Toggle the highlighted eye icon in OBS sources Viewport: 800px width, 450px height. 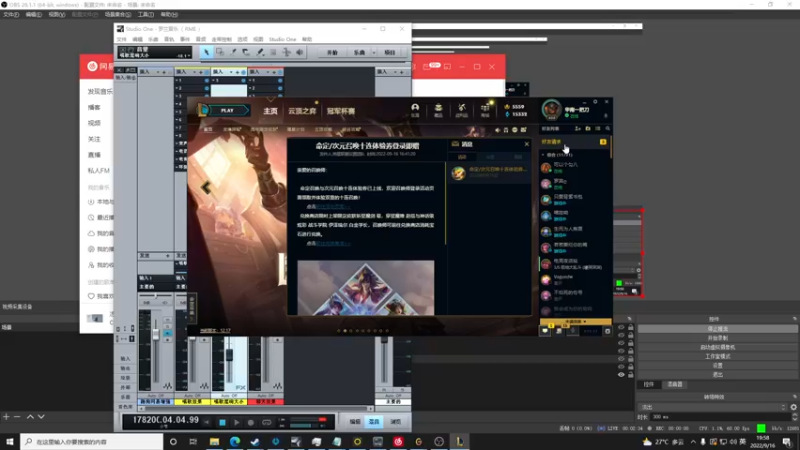coord(621,374)
